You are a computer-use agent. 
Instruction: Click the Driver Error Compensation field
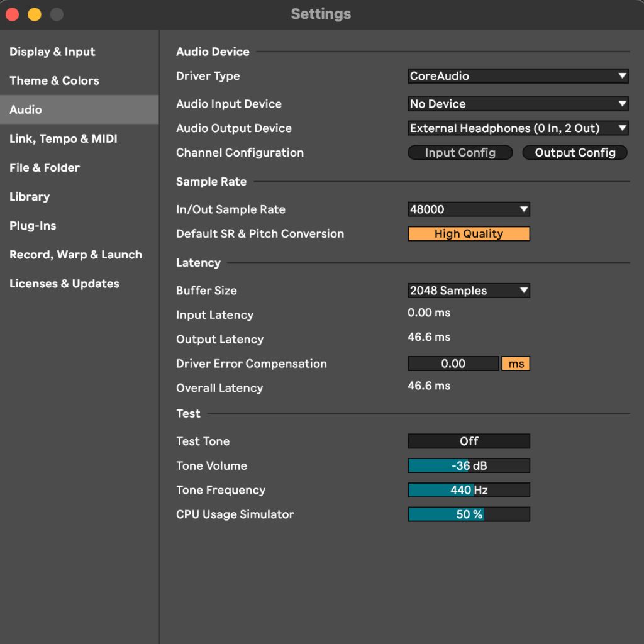point(453,364)
